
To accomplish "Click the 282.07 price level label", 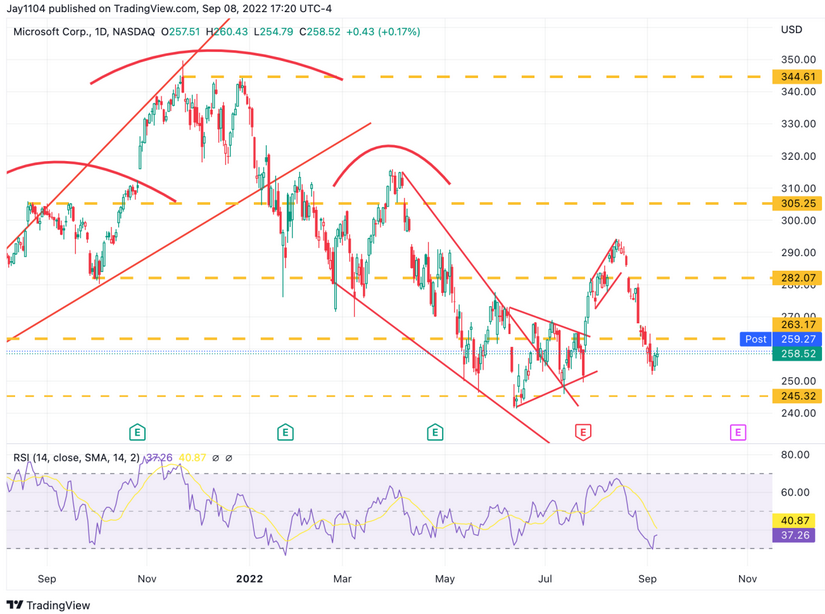I will [x=797, y=278].
